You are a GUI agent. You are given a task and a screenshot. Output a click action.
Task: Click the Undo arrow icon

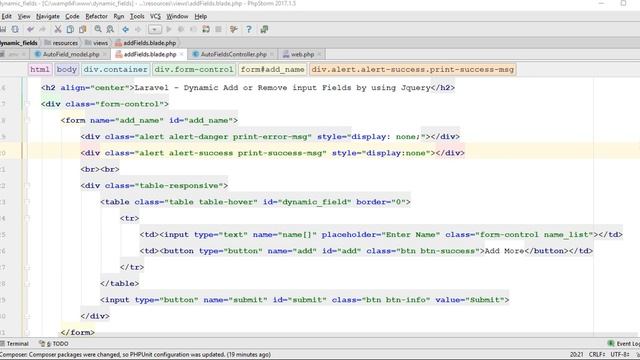point(30,29)
